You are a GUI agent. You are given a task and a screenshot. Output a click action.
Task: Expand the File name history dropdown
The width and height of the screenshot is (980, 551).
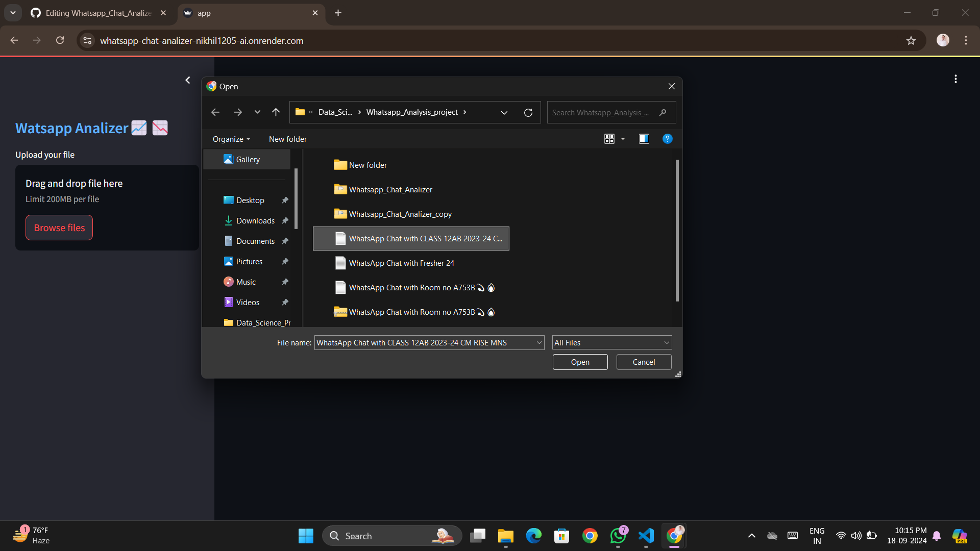click(539, 343)
